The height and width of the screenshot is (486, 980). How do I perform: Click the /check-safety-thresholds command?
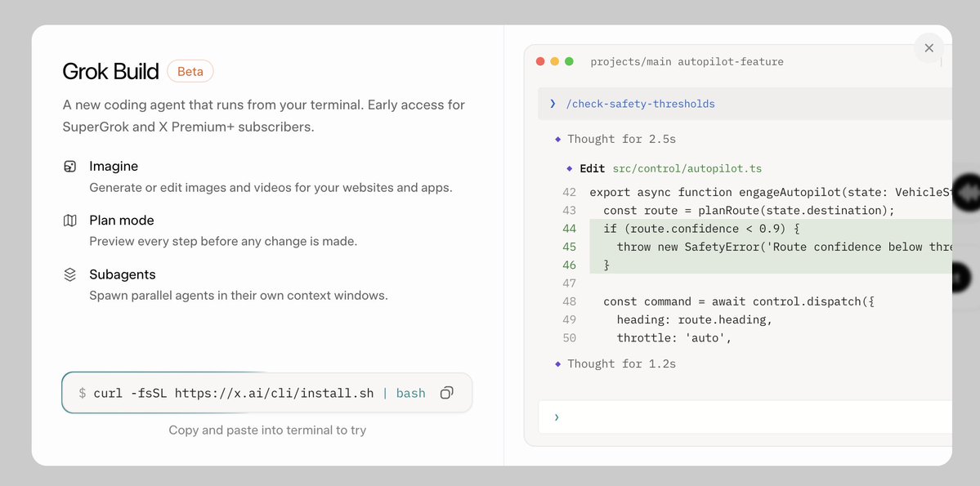pos(640,104)
